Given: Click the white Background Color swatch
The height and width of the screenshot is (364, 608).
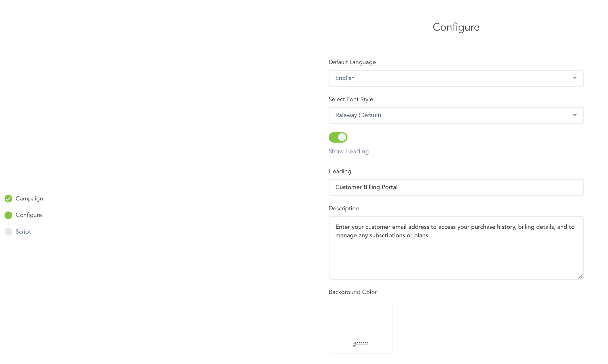Looking at the screenshot, I should pos(360,320).
